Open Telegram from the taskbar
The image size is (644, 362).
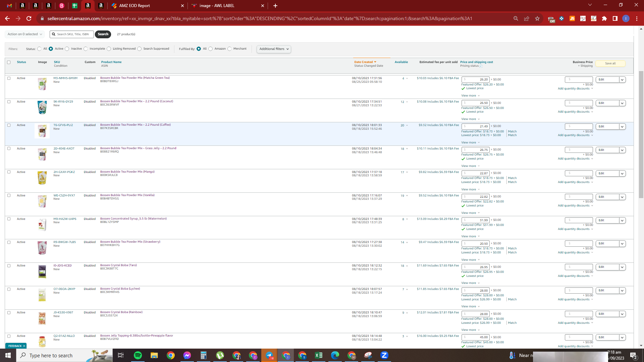point(269,355)
